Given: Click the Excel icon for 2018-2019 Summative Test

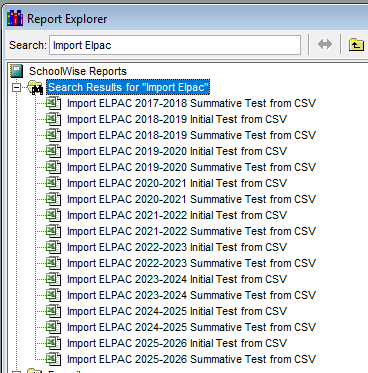Looking at the screenshot, I should (x=53, y=135).
